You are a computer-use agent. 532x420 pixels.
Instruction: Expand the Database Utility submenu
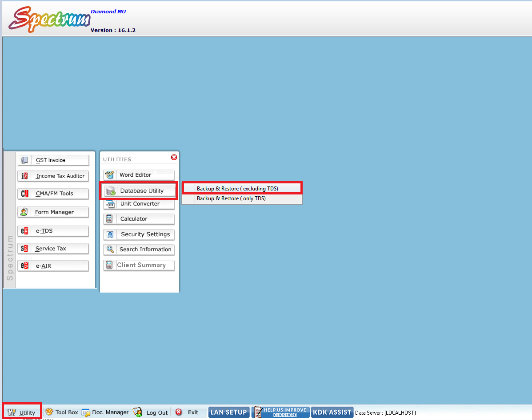(x=140, y=191)
